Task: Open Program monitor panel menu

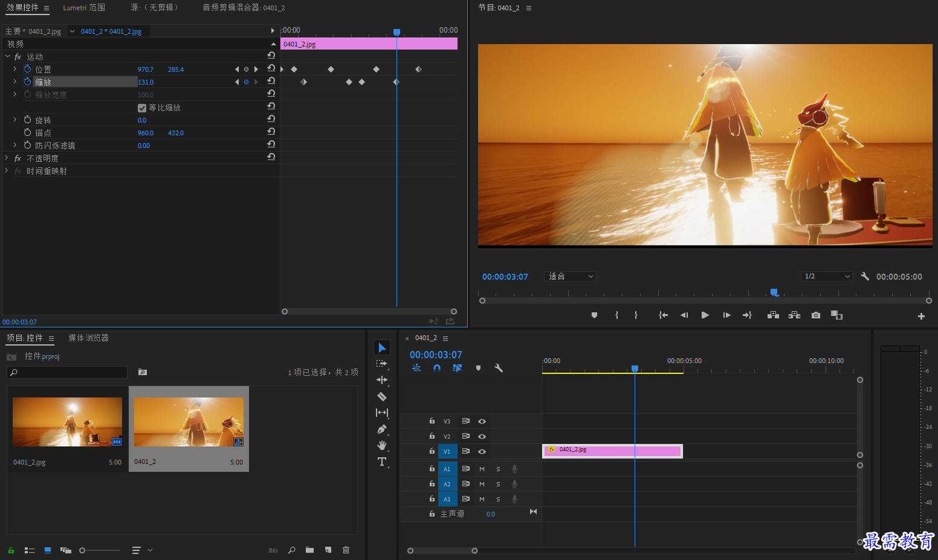Action: point(529,8)
